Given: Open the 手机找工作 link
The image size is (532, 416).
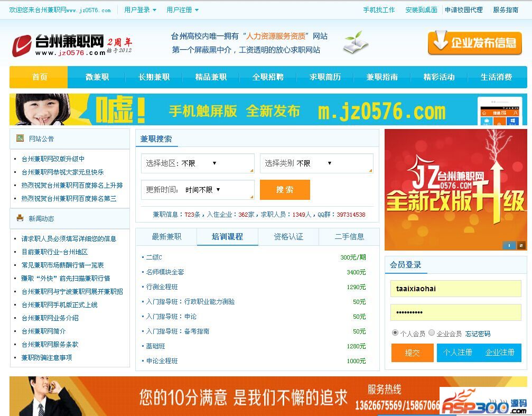Looking at the screenshot, I should [x=379, y=10].
